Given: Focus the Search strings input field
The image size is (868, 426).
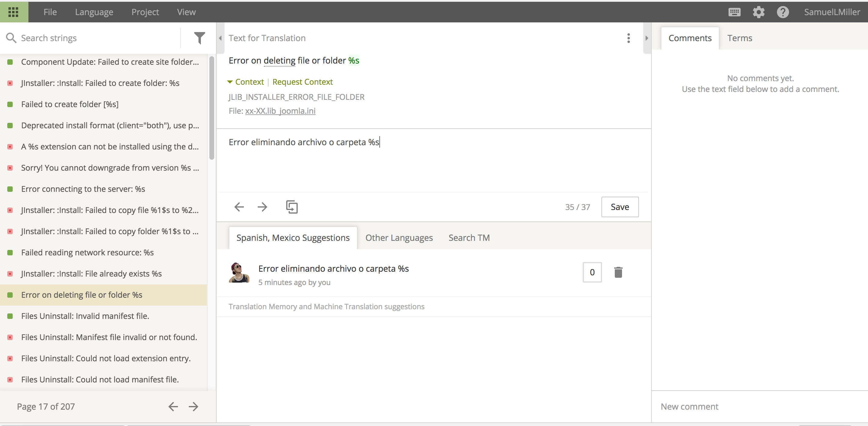Looking at the screenshot, I should coord(98,38).
